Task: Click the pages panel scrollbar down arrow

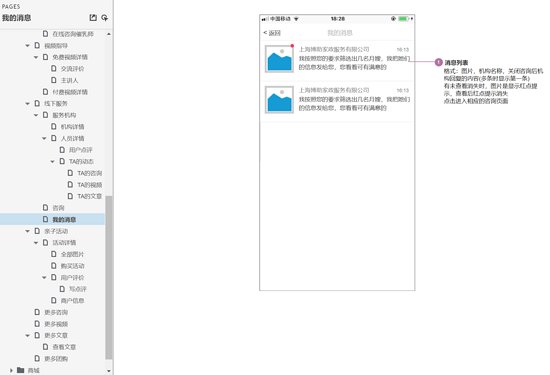Action: pyautogui.click(x=109, y=371)
